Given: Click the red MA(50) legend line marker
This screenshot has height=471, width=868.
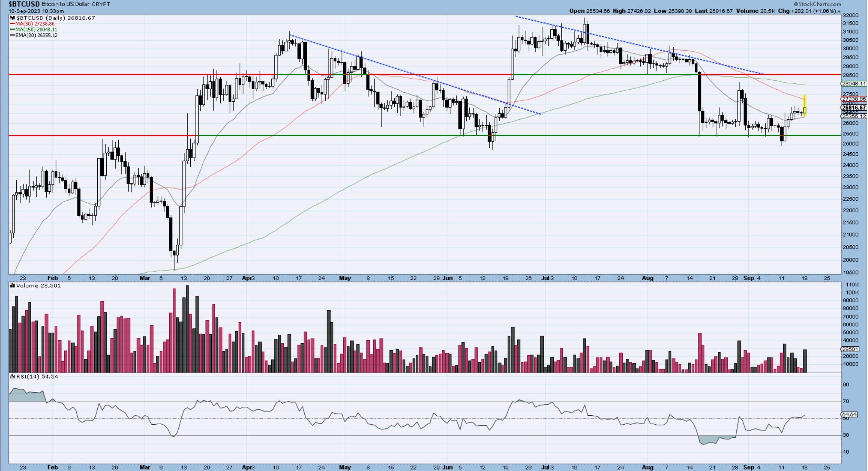Looking at the screenshot, I should (x=12, y=24).
